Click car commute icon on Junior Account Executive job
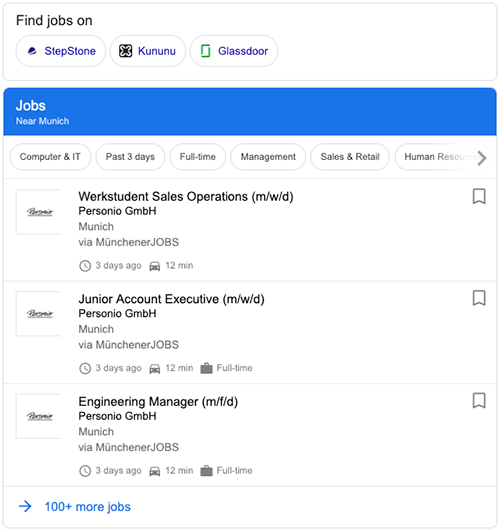The width and height of the screenshot is (500, 531). [155, 369]
